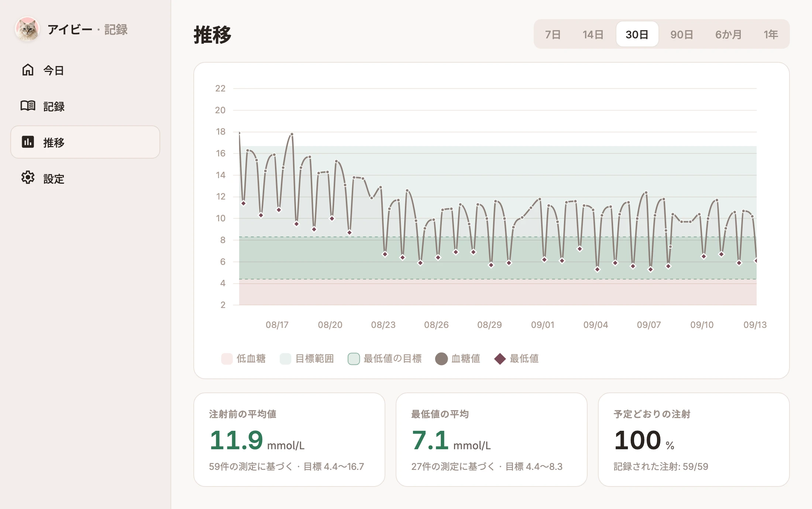Select the 14日 range tab
The width and height of the screenshot is (812, 509).
click(x=593, y=34)
